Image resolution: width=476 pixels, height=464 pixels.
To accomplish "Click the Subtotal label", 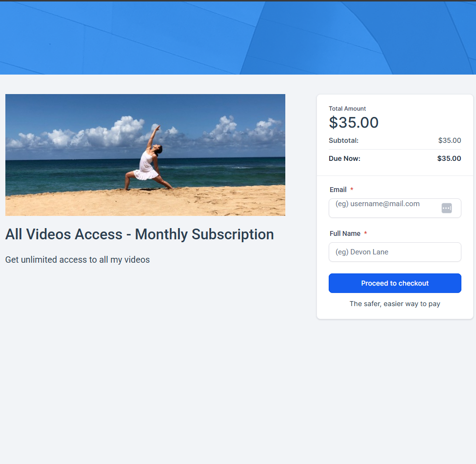I will pos(343,140).
